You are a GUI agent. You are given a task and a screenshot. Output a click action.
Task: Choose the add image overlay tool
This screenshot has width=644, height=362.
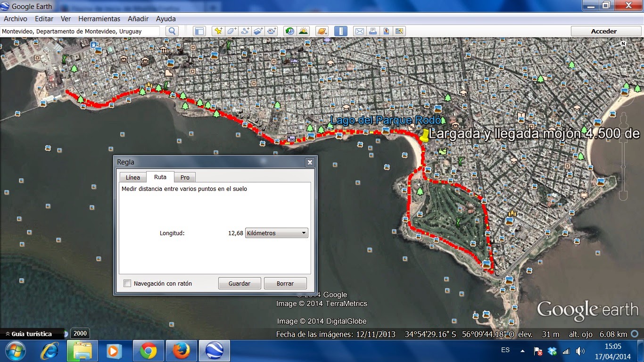coord(258,31)
